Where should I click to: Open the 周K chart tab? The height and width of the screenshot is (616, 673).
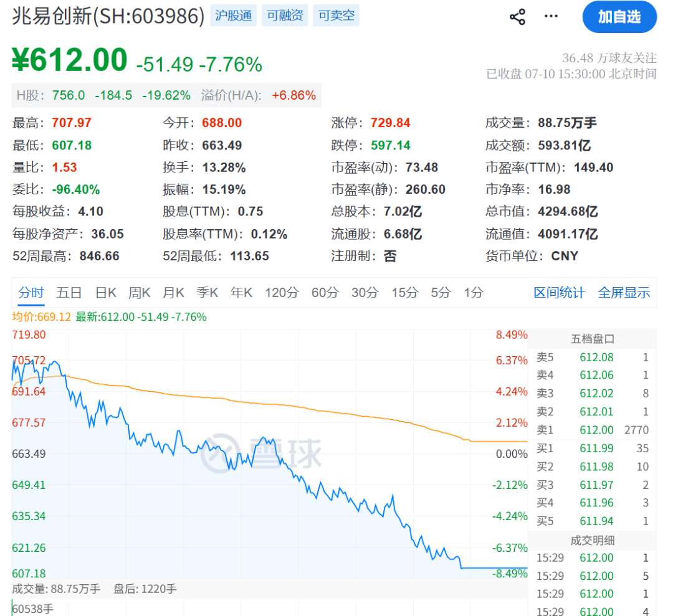pos(139,293)
